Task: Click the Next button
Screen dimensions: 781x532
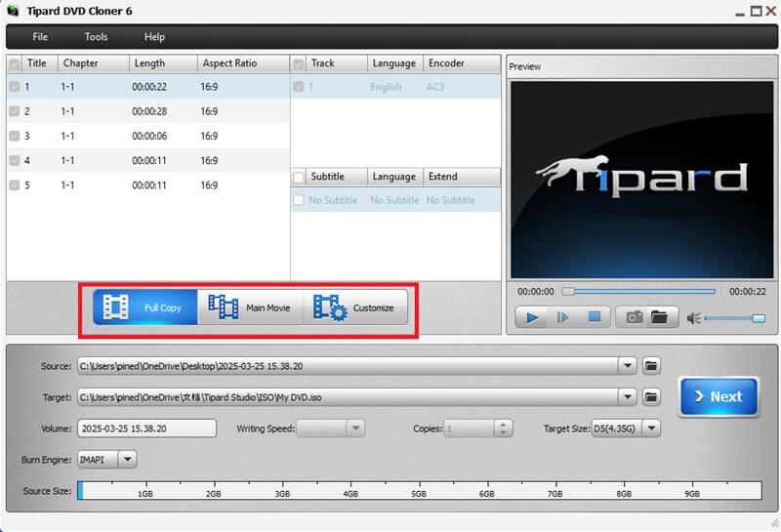Action: (x=719, y=396)
